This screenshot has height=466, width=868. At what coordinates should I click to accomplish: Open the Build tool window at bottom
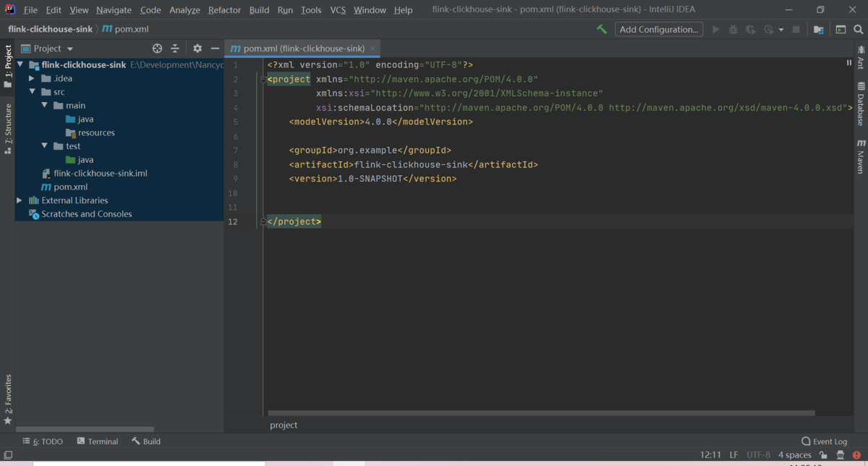coord(146,441)
